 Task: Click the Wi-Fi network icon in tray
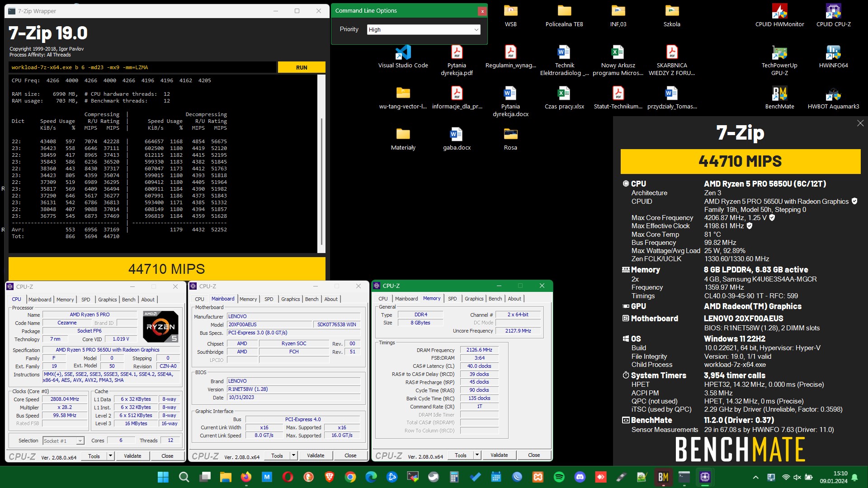point(786,477)
